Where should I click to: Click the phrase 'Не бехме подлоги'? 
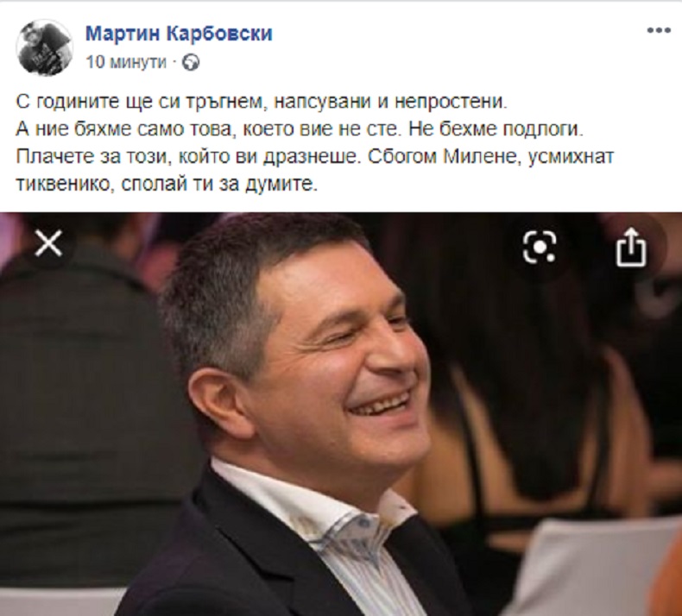[496, 129]
